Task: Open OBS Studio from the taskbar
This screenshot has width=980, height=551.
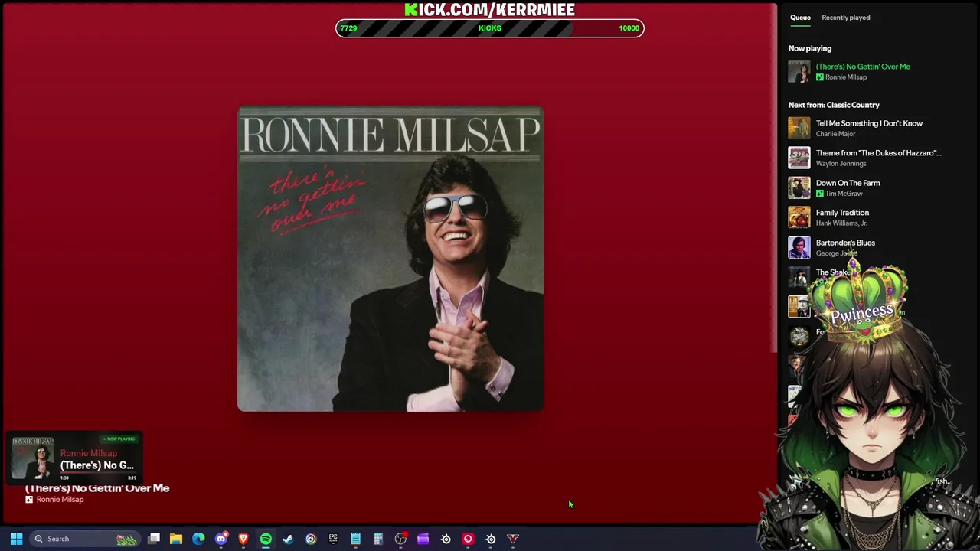Action: [400, 539]
